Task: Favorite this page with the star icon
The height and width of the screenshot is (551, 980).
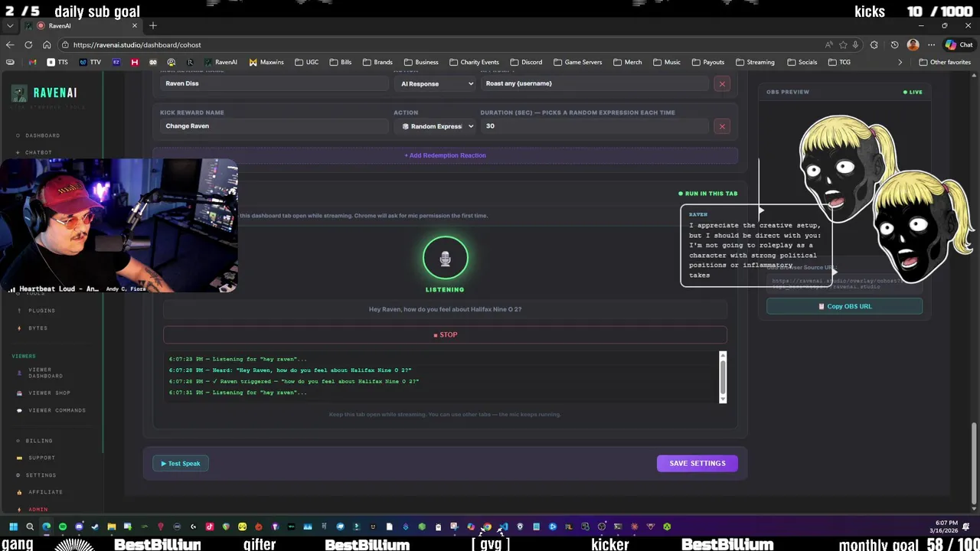Action: coord(843,45)
